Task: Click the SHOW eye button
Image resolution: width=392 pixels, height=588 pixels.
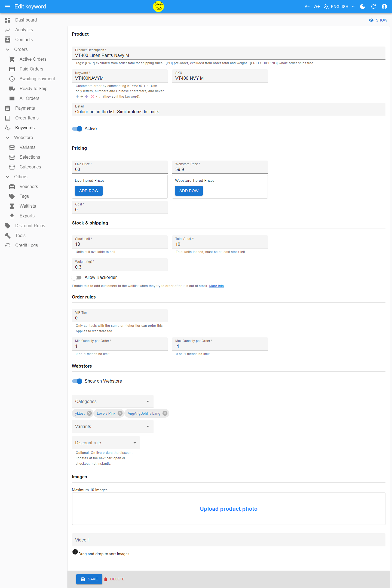Action: click(x=378, y=20)
